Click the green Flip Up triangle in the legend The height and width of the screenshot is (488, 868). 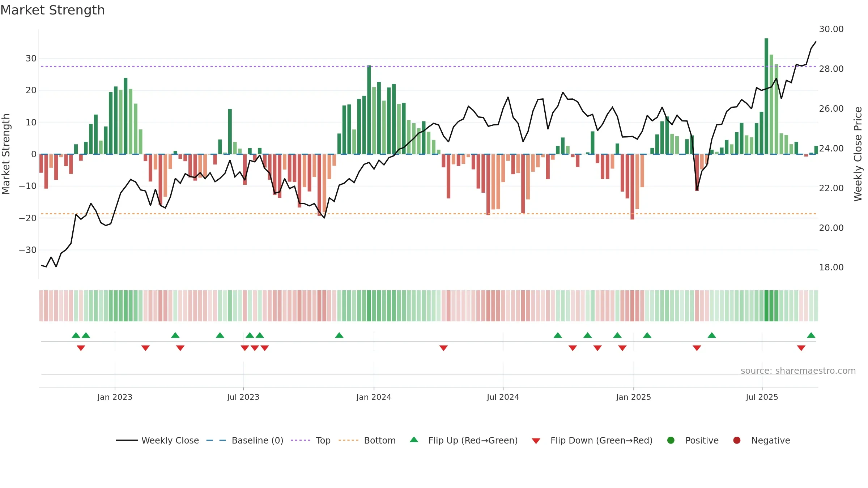click(x=414, y=440)
